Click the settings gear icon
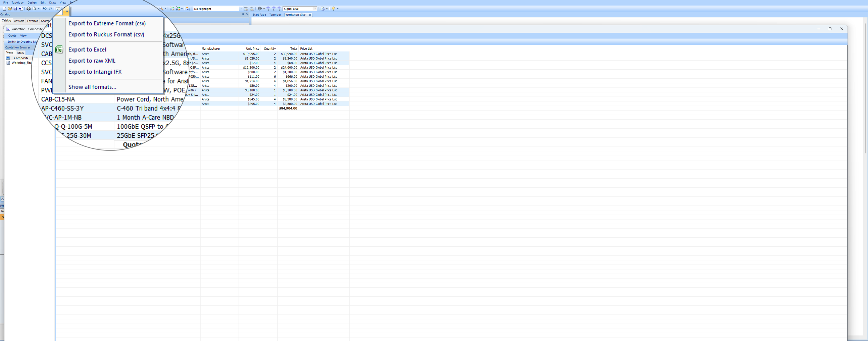This screenshot has width=868, height=341. point(260,9)
